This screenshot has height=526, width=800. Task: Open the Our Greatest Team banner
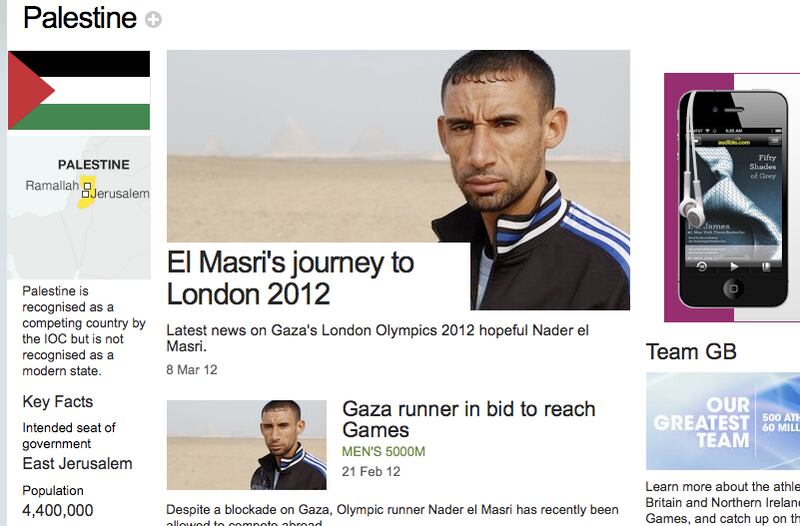pyautogui.click(x=722, y=420)
